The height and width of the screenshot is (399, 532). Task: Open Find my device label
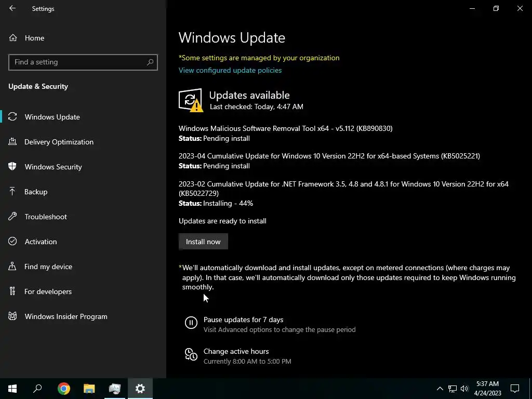48,267
